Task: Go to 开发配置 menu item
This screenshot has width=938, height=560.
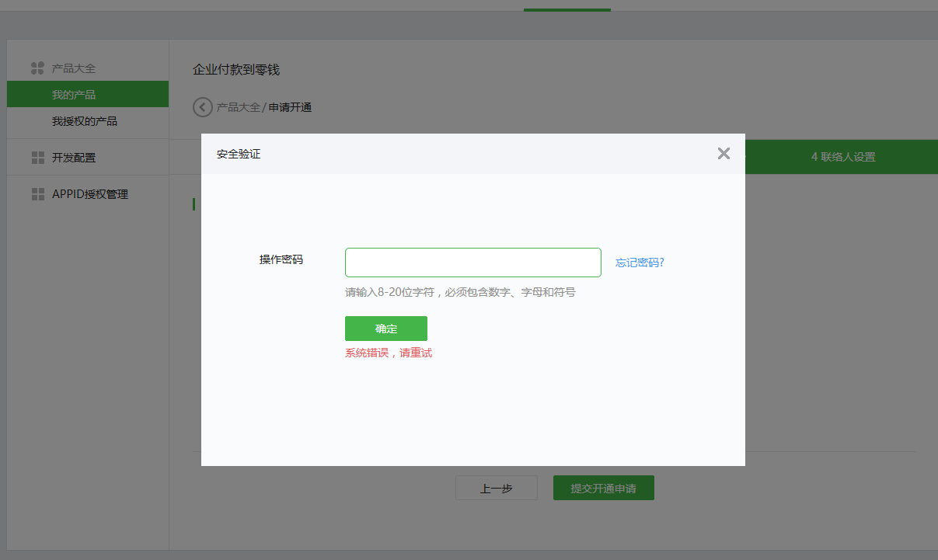Action: (x=74, y=158)
